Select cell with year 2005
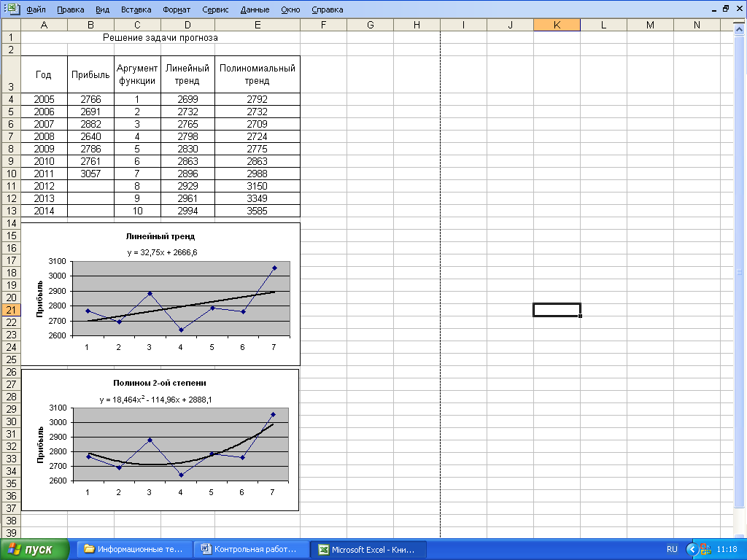 tap(44, 99)
